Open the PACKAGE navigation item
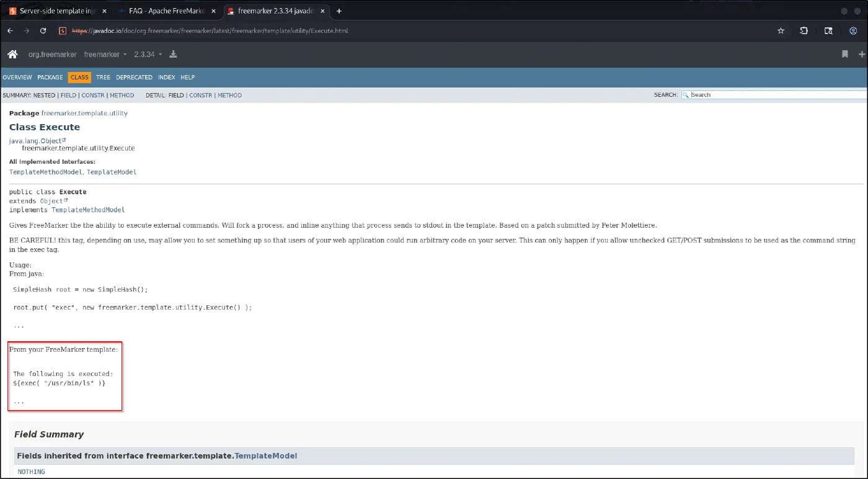The image size is (868, 479). pyautogui.click(x=50, y=78)
